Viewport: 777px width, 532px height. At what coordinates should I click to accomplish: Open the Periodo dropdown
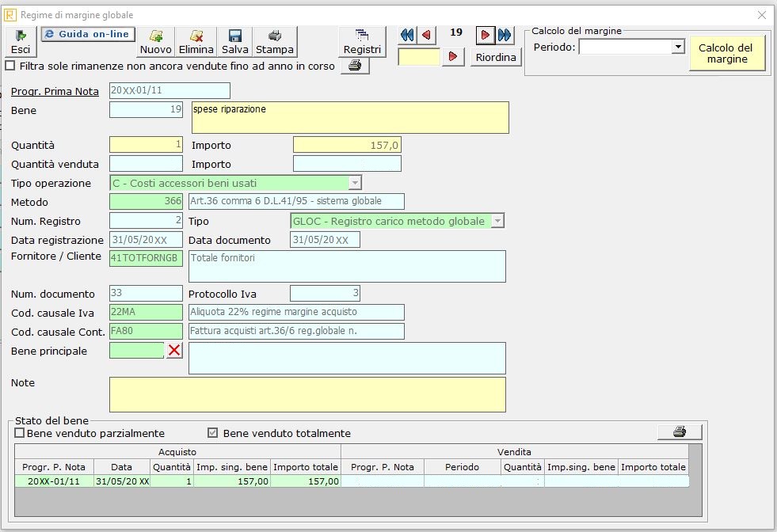click(677, 47)
